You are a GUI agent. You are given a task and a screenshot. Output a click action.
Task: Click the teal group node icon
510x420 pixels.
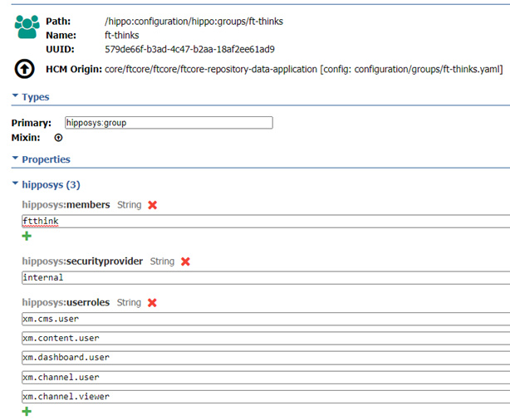tap(27, 27)
